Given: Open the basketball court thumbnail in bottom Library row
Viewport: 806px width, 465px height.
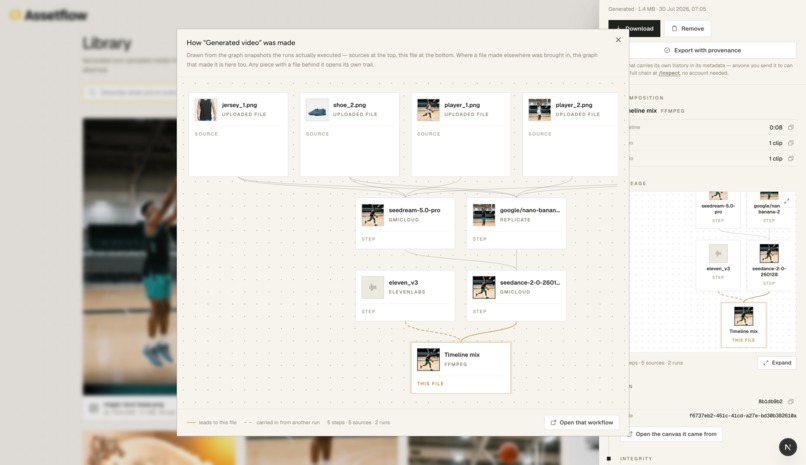Looking at the screenshot, I should [x=484, y=451].
